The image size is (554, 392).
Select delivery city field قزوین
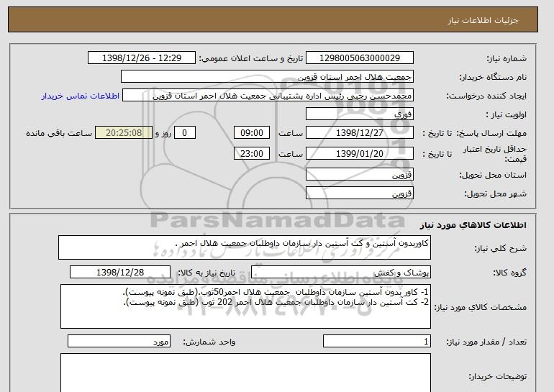(359, 193)
